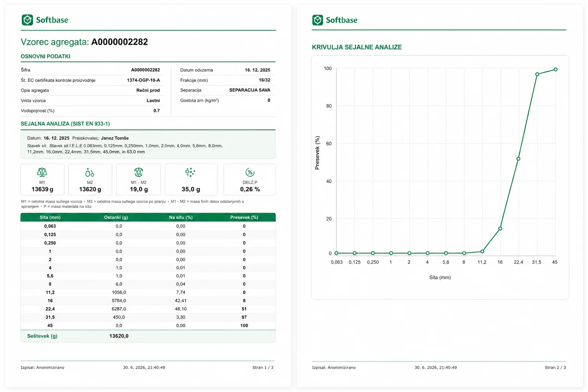Click the chart data point at sieve 16
588x392 pixels.
500,229
